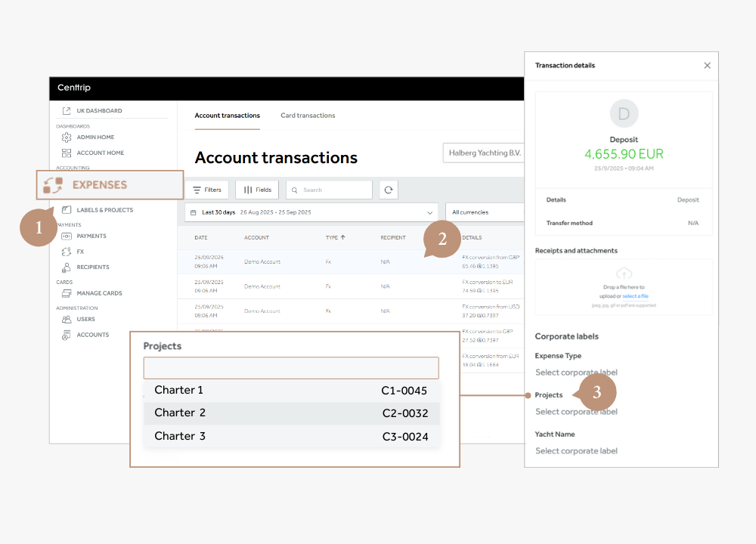Click the Filters button
This screenshot has width=756, height=544.
(x=207, y=190)
